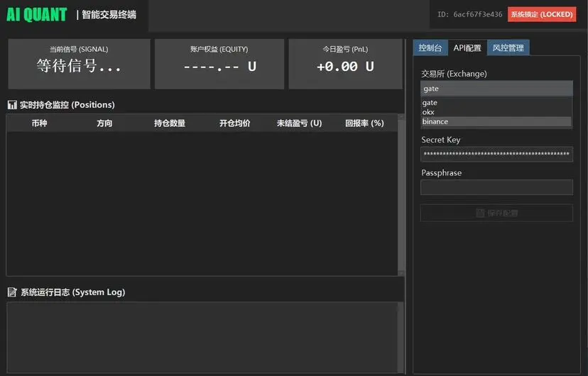This screenshot has width=588, height=376.
Task: Click the save disk icon in 保存配置
Action: click(x=480, y=213)
